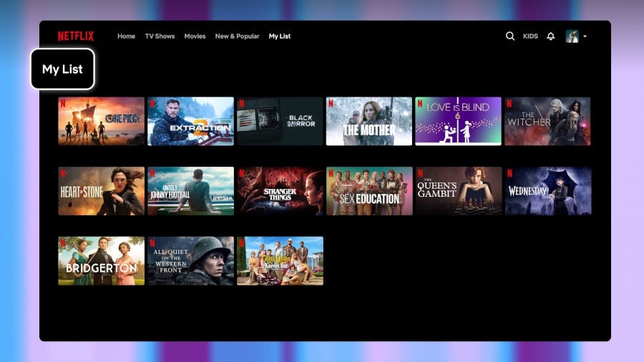
Task: Open All Quiet on the Western Front card
Action: [190, 260]
